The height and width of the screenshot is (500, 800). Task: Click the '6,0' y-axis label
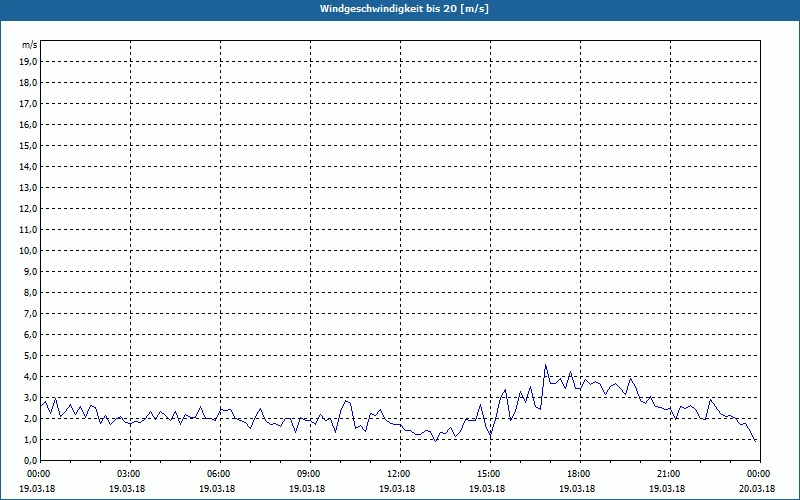coord(30,335)
